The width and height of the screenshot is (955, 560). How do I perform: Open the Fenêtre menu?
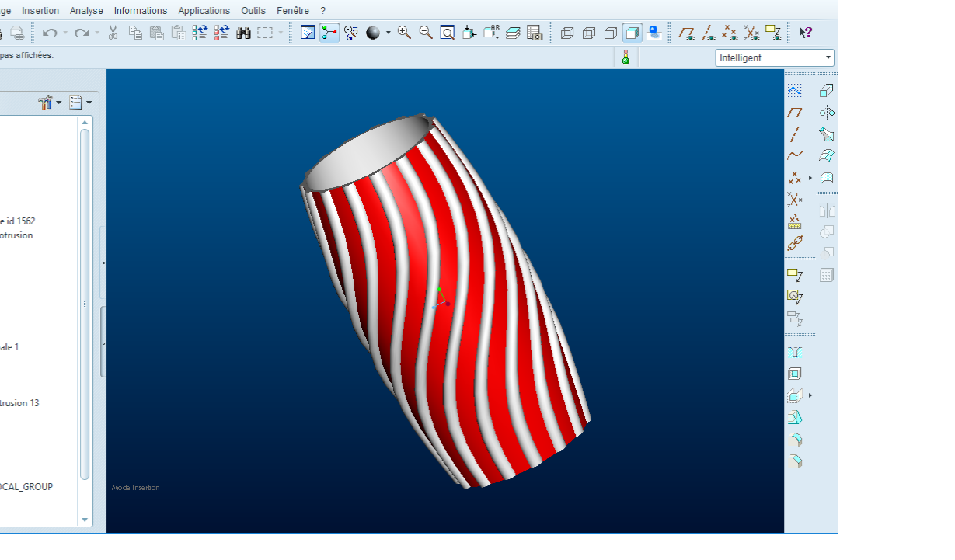tap(293, 11)
